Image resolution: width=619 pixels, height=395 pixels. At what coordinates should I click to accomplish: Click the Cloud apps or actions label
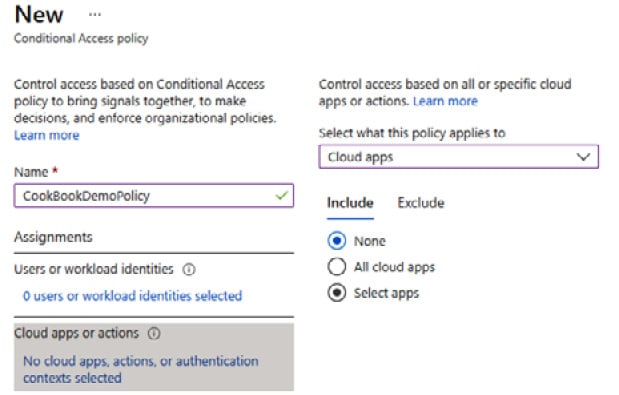coord(77,333)
